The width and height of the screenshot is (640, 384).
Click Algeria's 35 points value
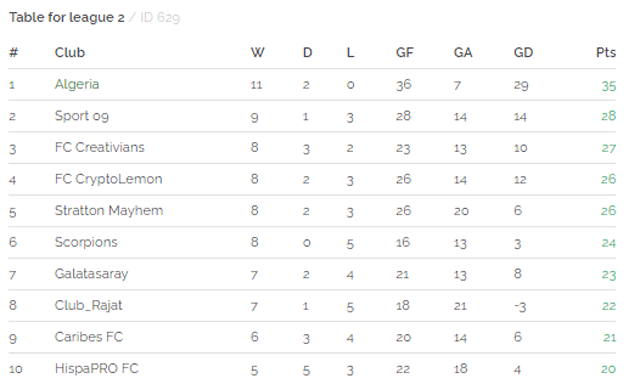(x=609, y=86)
